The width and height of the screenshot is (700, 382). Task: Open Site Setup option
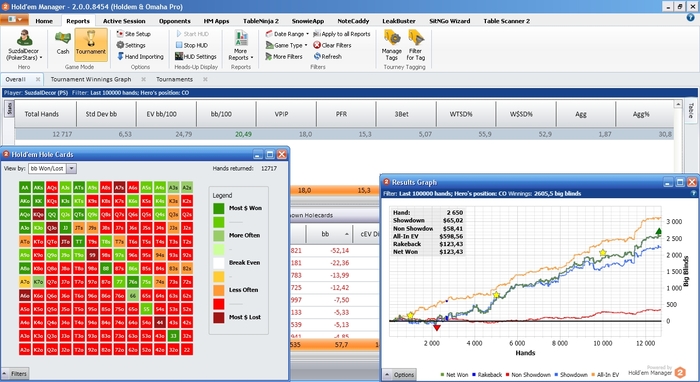133,34
